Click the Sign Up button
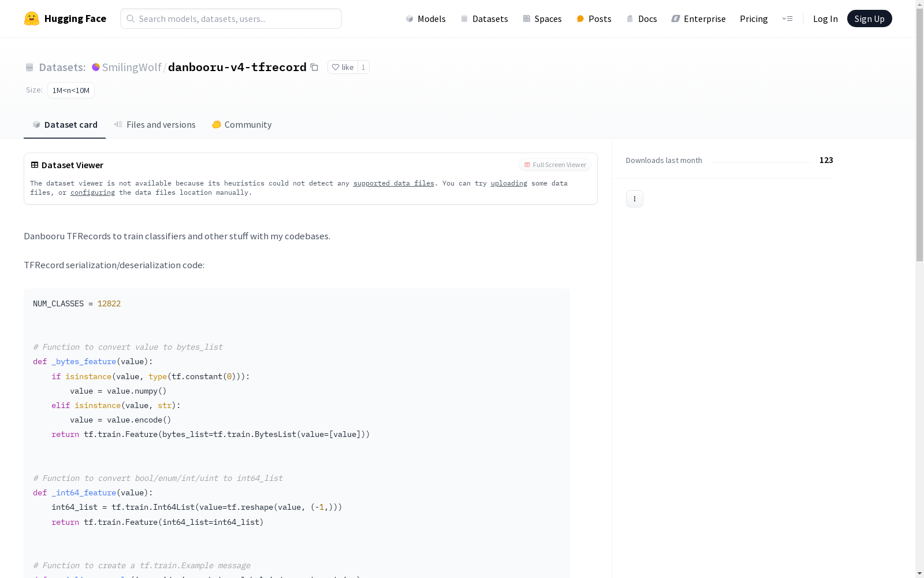924x578 pixels. pos(869,18)
